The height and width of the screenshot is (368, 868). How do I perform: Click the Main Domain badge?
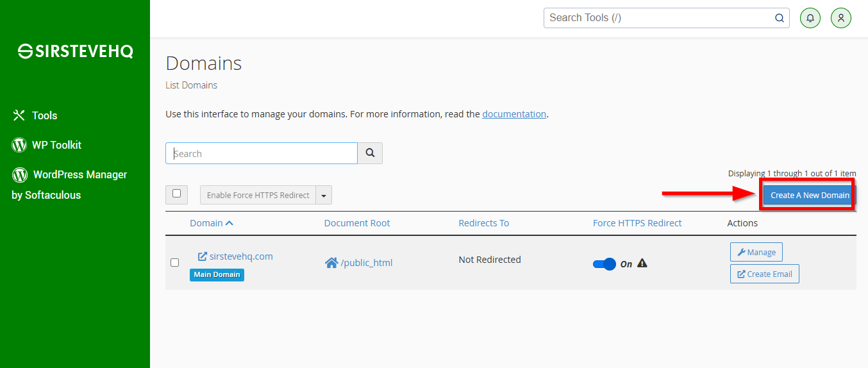[217, 274]
